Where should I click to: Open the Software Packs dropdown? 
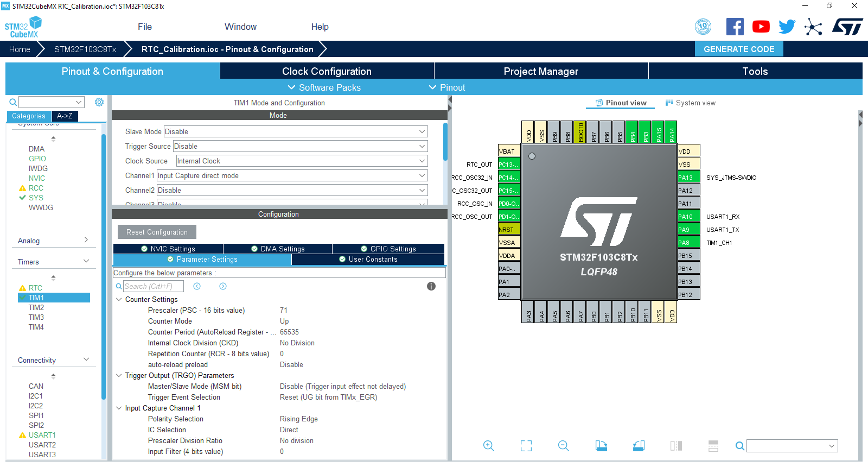pos(324,87)
